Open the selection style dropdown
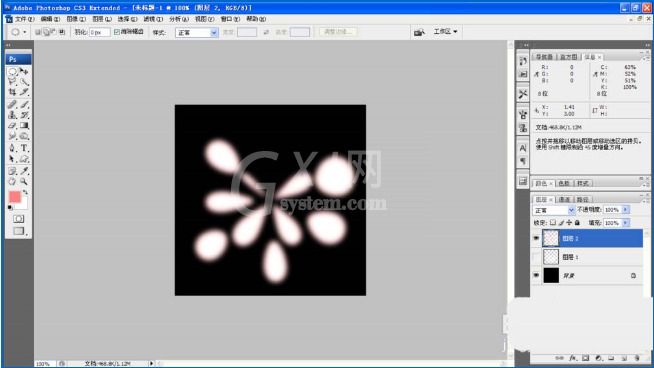This screenshot has width=654, height=368. point(196,33)
